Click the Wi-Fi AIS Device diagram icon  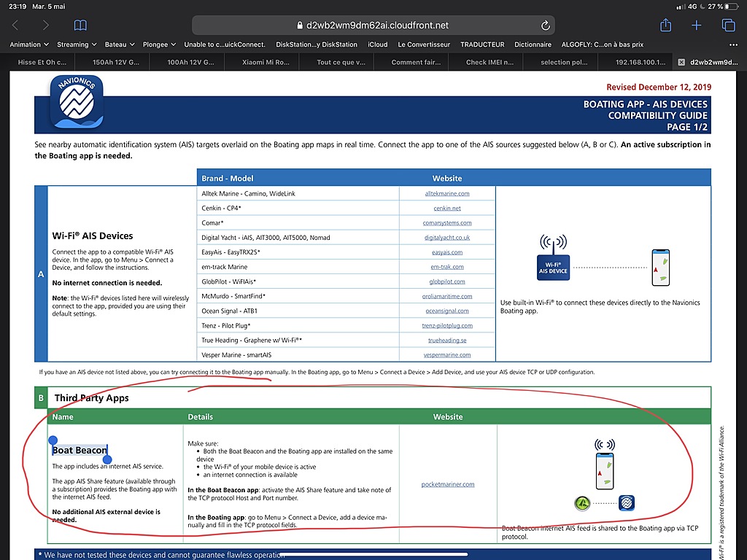click(553, 257)
